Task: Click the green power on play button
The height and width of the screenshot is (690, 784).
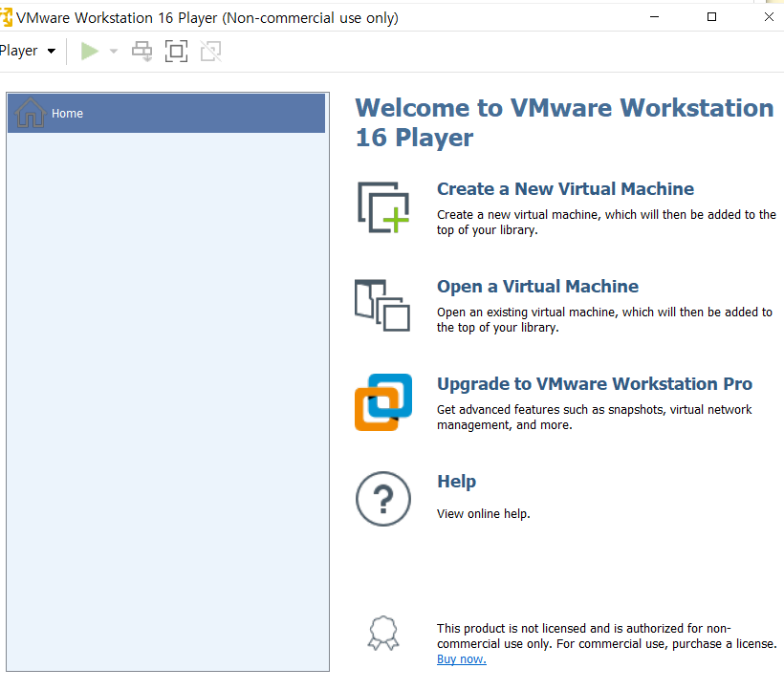Action: pos(90,51)
